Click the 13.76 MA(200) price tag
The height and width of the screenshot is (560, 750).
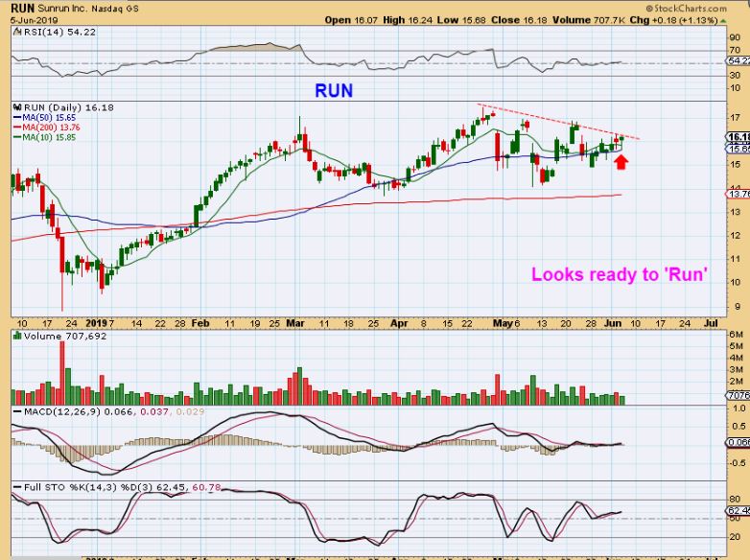coord(738,194)
